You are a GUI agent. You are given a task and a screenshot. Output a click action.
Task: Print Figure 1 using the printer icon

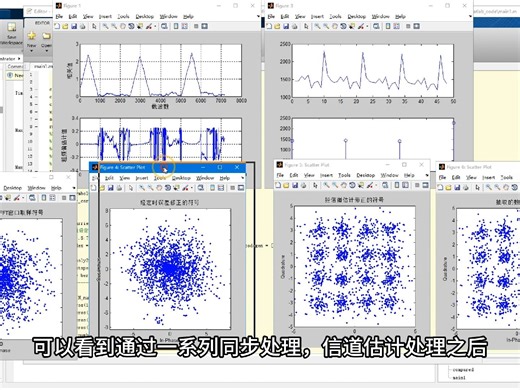coord(82,26)
